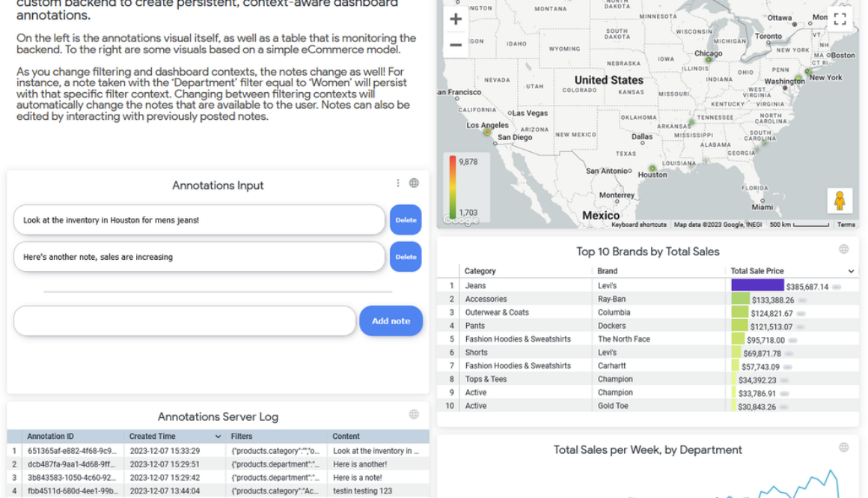Click globe icon in Top 10 Brands tile
This screenshot has width=868, height=498.
pos(843,249)
